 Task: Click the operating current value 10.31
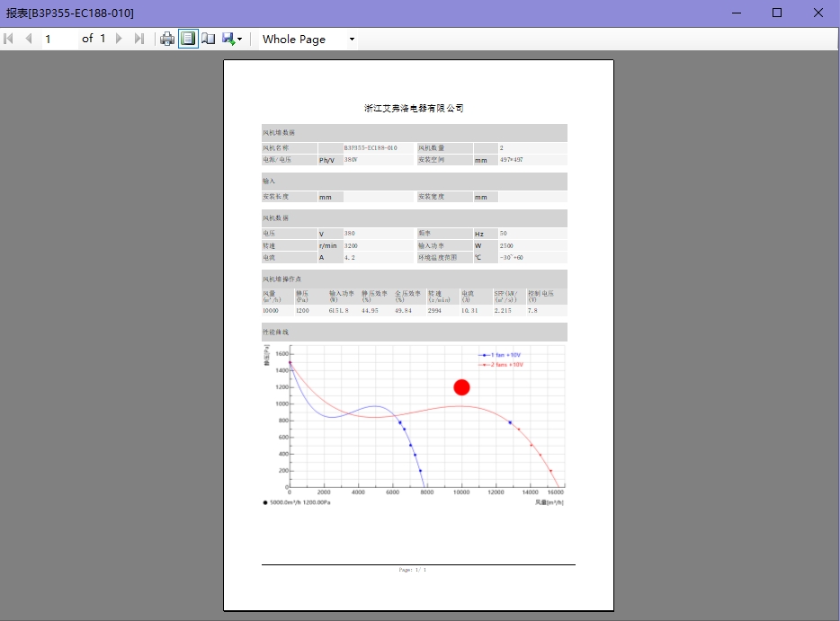[x=469, y=311]
